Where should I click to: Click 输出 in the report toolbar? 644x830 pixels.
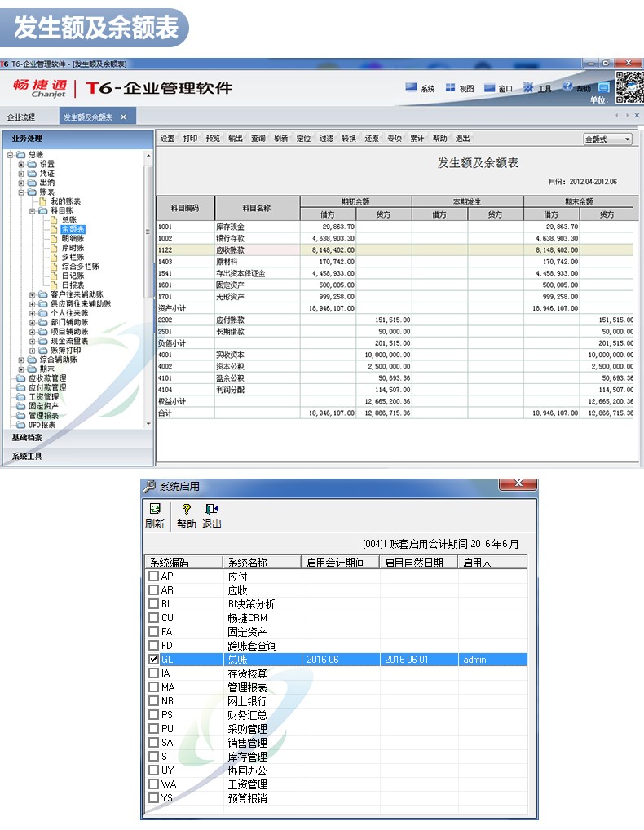(x=236, y=138)
